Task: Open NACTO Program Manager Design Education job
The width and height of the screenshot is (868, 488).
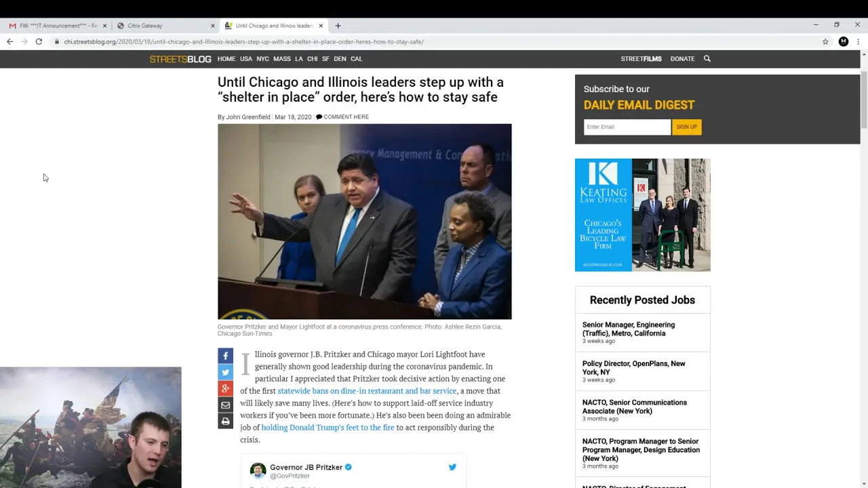Action: (641, 449)
